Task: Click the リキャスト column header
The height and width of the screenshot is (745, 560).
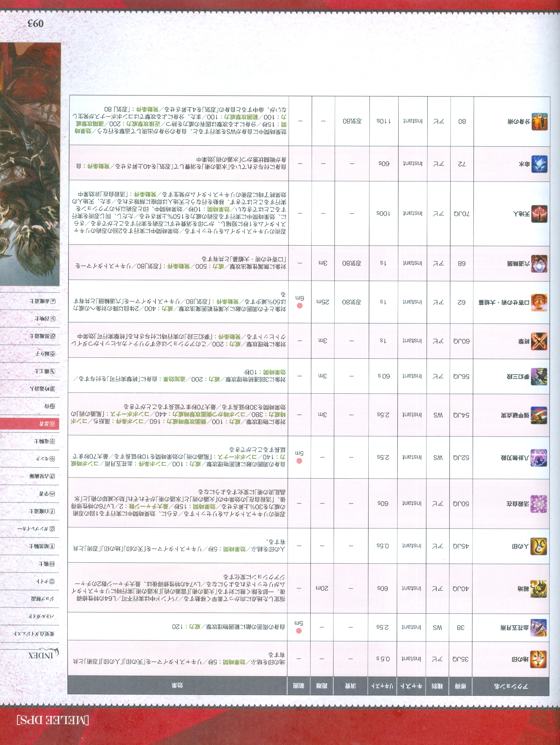Action: 382,686
